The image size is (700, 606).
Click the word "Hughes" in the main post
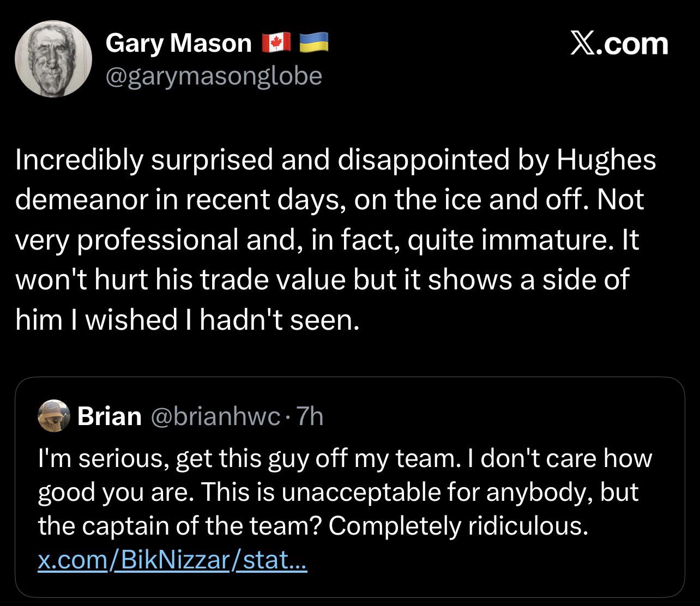click(606, 160)
